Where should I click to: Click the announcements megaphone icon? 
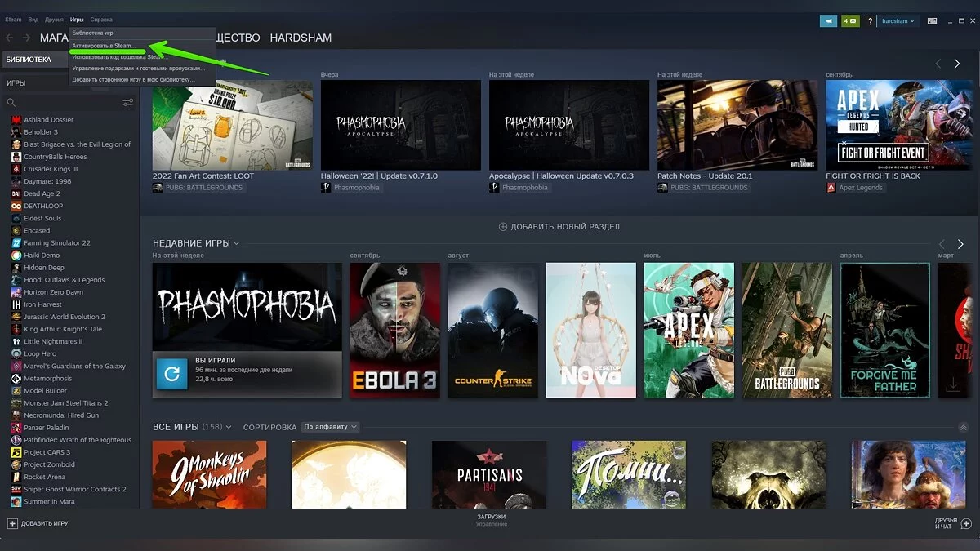(x=828, y=20)
